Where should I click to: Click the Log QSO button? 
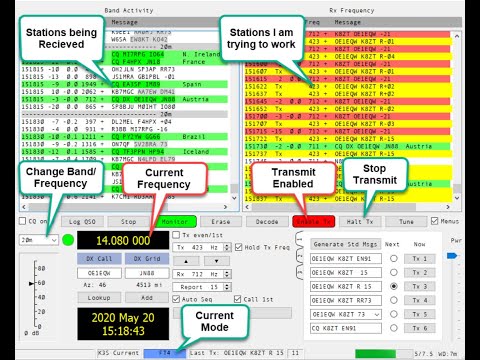tap(82, 221)
